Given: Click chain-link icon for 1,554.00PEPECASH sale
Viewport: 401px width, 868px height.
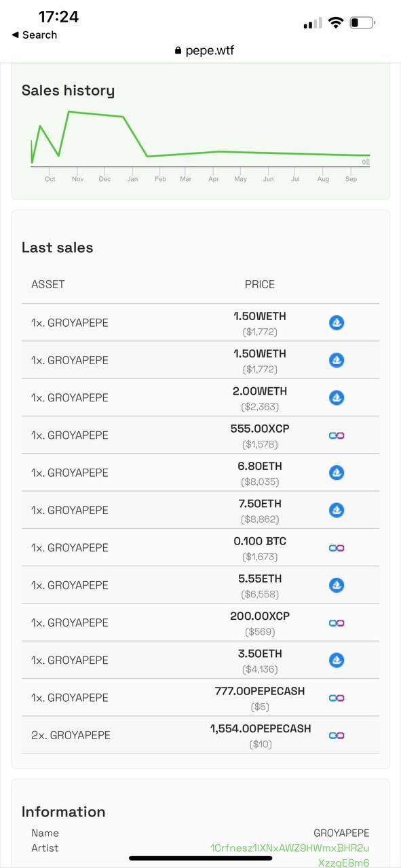Looking at the screenshot, I should (337, 735).
